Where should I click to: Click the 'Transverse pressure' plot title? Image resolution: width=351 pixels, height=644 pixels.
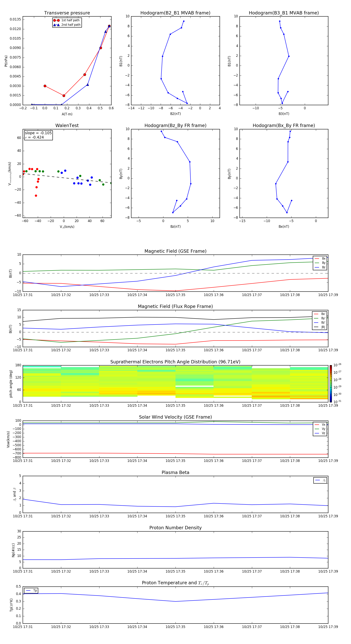pos(67,13)
